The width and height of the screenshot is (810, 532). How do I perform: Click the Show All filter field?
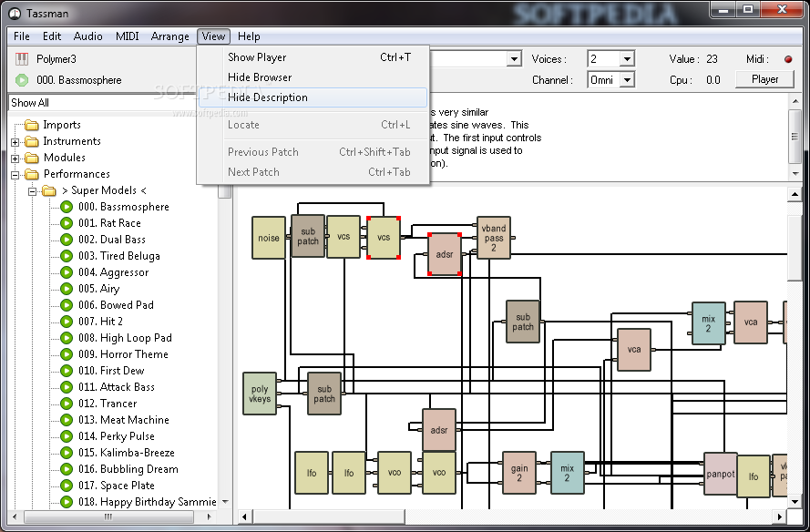pyautogui.click(x=103, y=103)
